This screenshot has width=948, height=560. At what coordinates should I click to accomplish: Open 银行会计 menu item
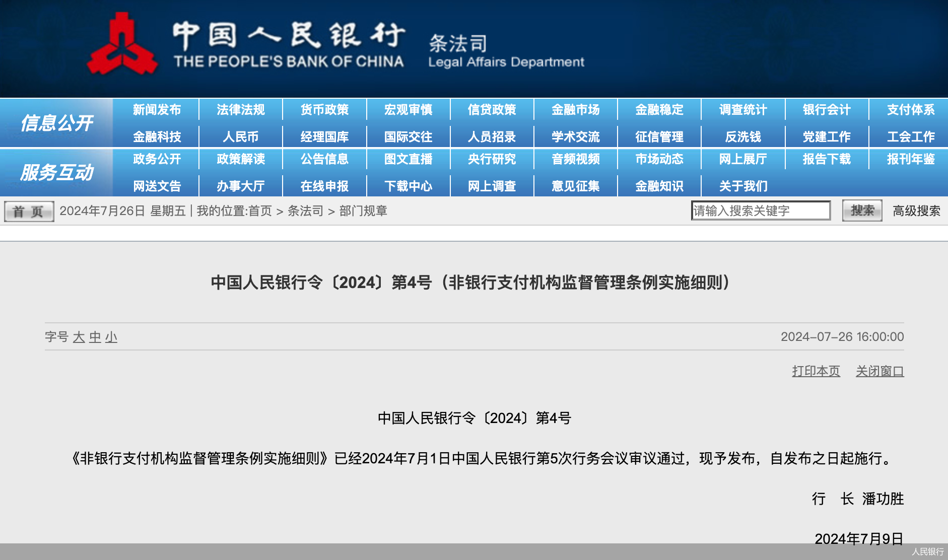click(827, 110)
